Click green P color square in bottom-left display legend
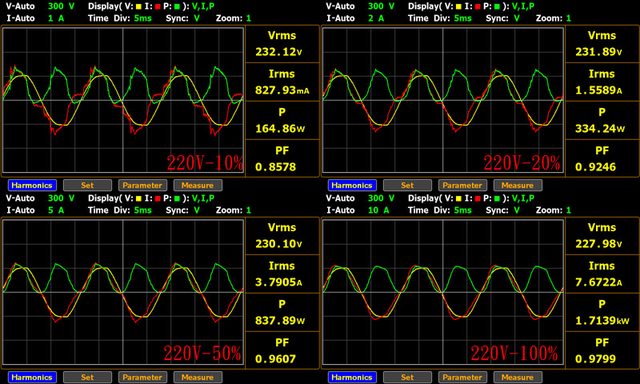This screenshot has width=640, height=384. click(177, 199)
